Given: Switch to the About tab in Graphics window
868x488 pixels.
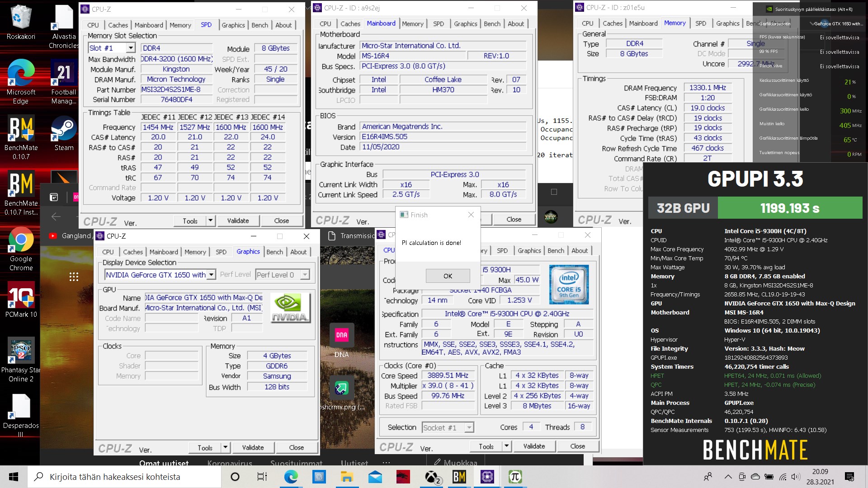Looking at the screenshot, I should click(x=298, y=252).
